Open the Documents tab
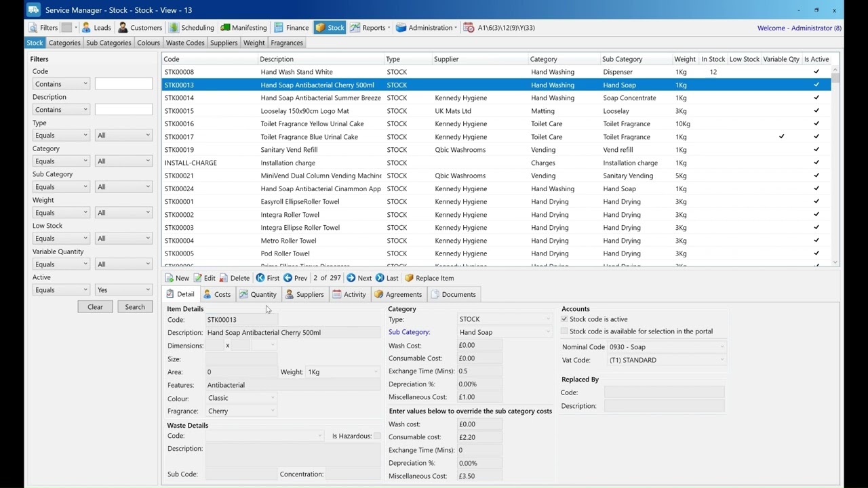Viewport: 868px width, 488px height. [453, 294]
